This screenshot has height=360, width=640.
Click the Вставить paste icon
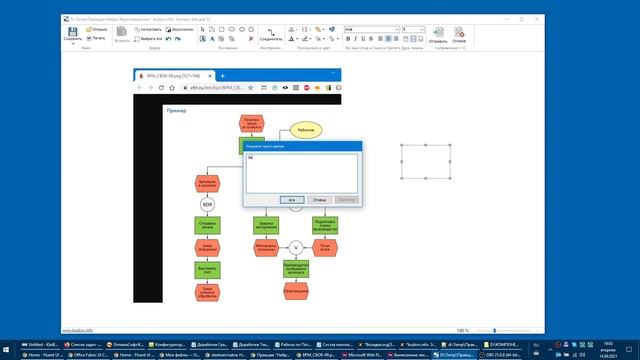(122, 31)
